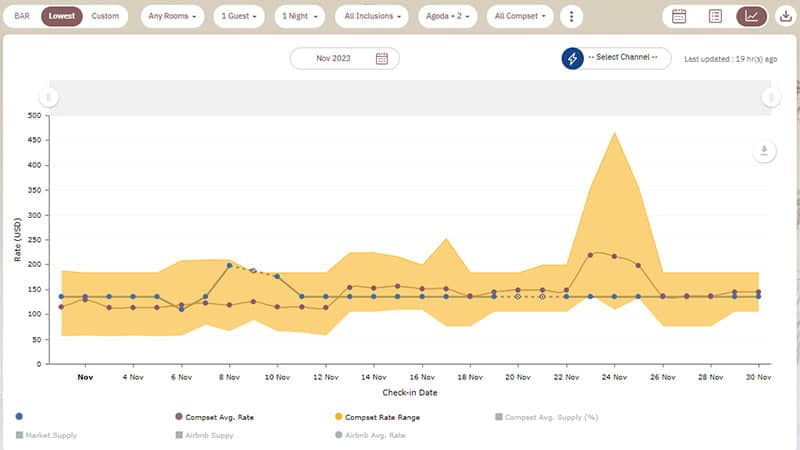The width and height of the screenshot is (800, 450).
Task: Switch to the BAR rate tab
Action: point(22,16)
